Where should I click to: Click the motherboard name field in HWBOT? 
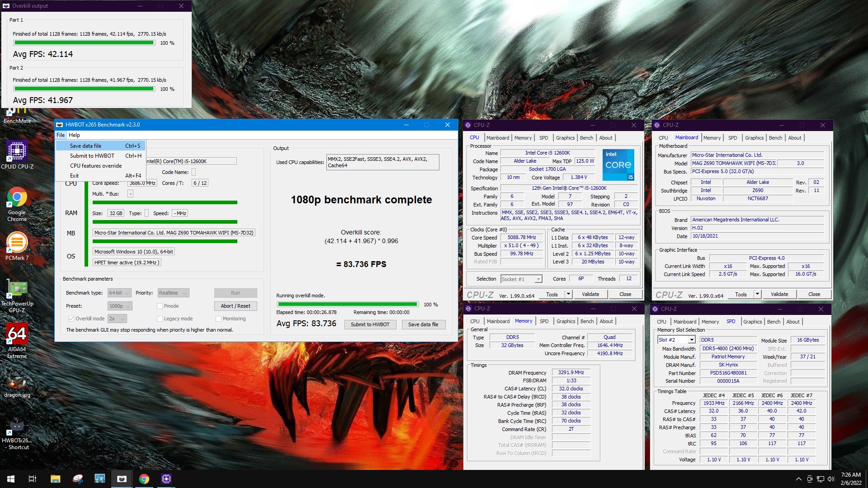pos(174,233)
